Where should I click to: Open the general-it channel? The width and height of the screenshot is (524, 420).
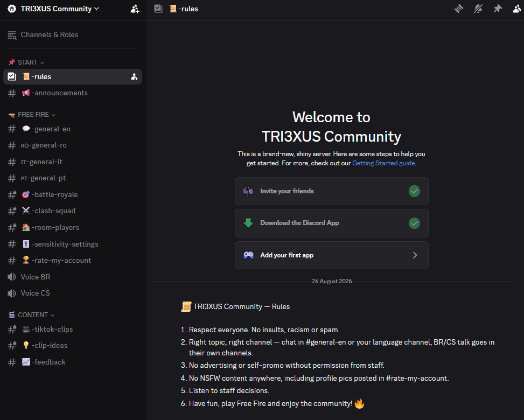click(73, 162)
